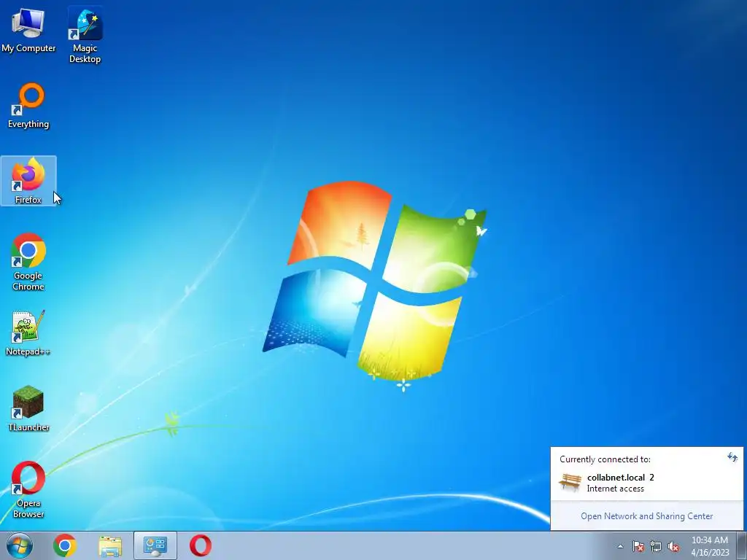
Task: Open Network and Sharing Center link
Action: click(x=646, y=516)
